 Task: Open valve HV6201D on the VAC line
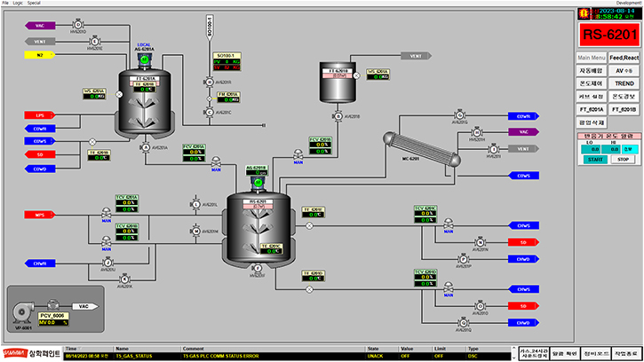(78, 25)
